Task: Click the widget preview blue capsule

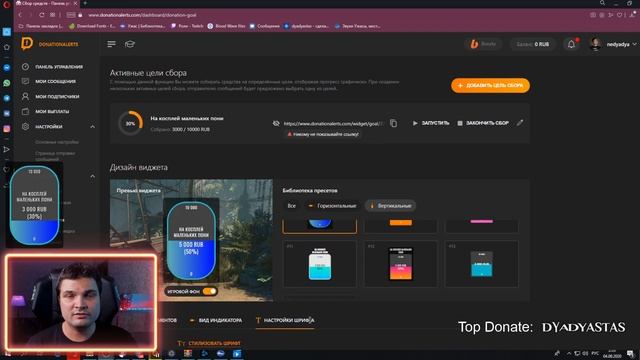Action: [x=191, y=240]
